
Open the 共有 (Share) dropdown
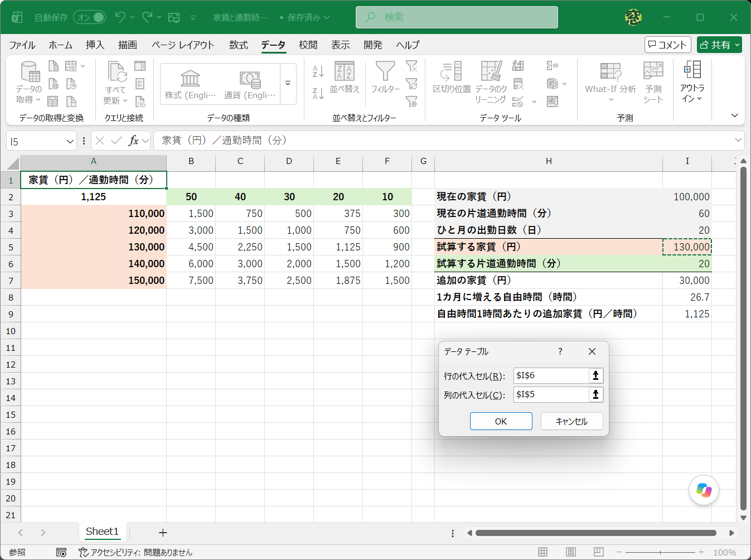click(x=719, y=45)
